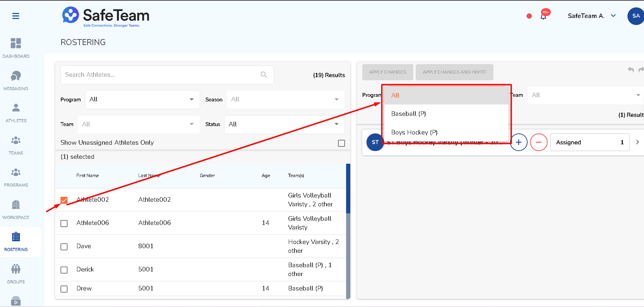Add athlete to team with plus icon
Screen dimensions: 644x307
coord(518,142)
